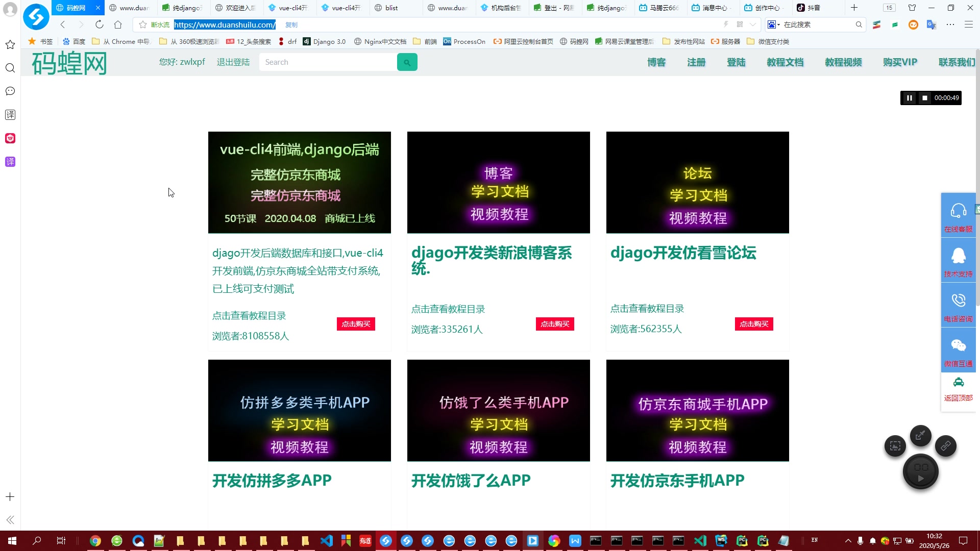Click the floating play recorder button
The width and height of the screenshot is (980, 551).
921,471
